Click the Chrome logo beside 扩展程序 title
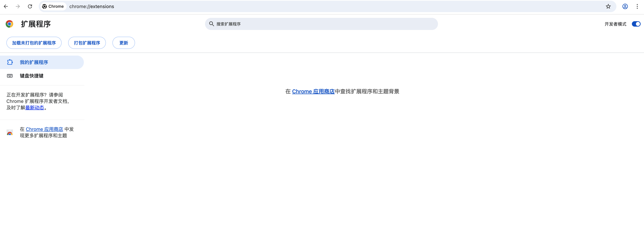 (x=9, y=24)
